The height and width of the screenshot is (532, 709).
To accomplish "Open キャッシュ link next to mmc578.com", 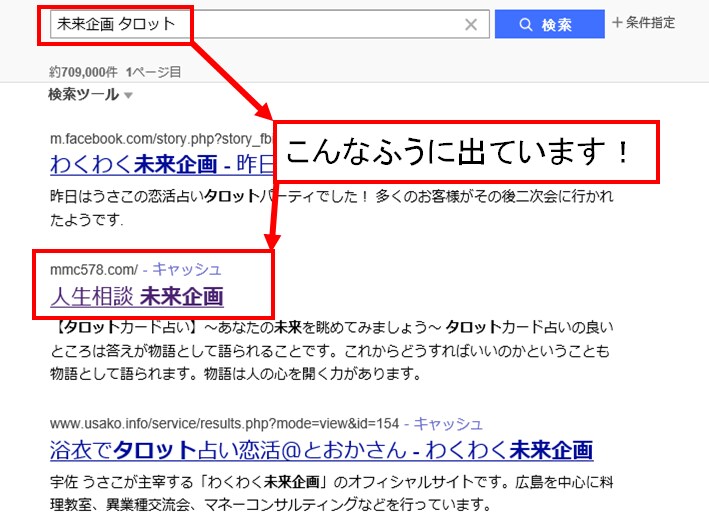I will tap(187, 269).
